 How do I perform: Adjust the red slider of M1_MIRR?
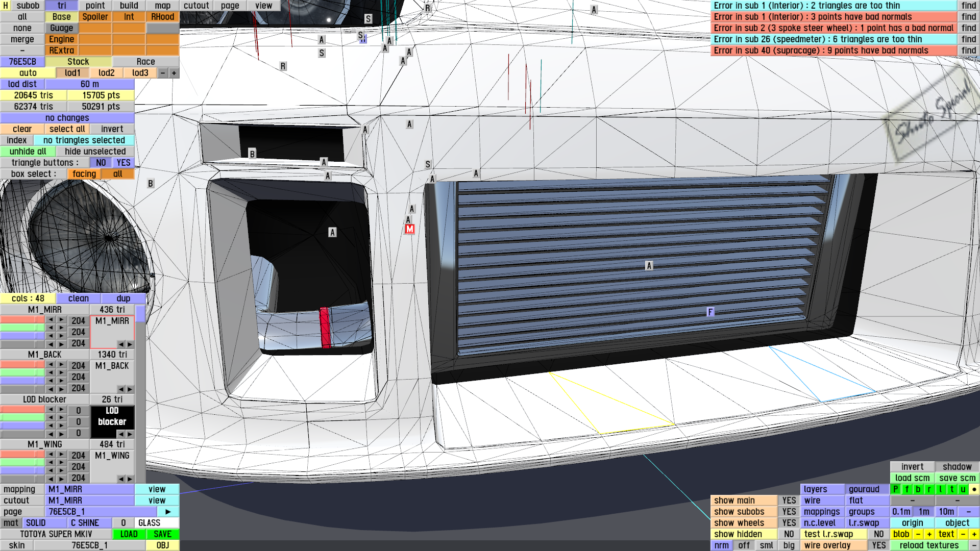pyautogui.click(x=22, y=320)
